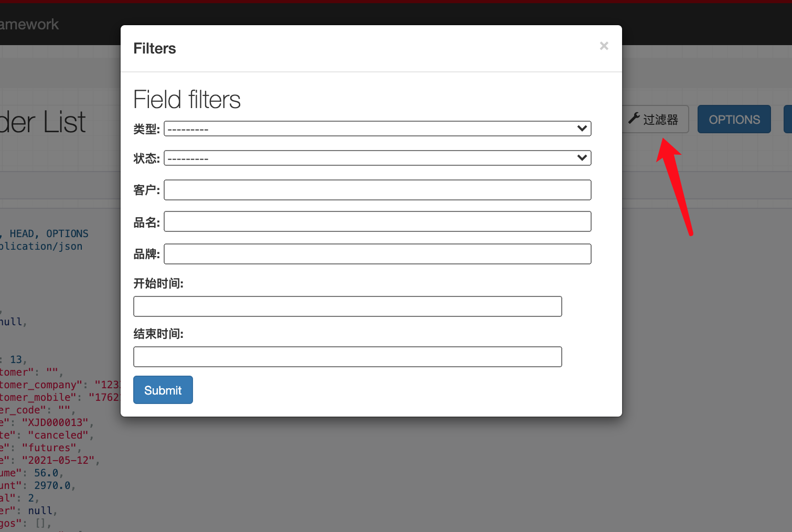Click the wrench icon on the 过滤器 button
Screen dimensions: 792x532
(x=635, y=119)
